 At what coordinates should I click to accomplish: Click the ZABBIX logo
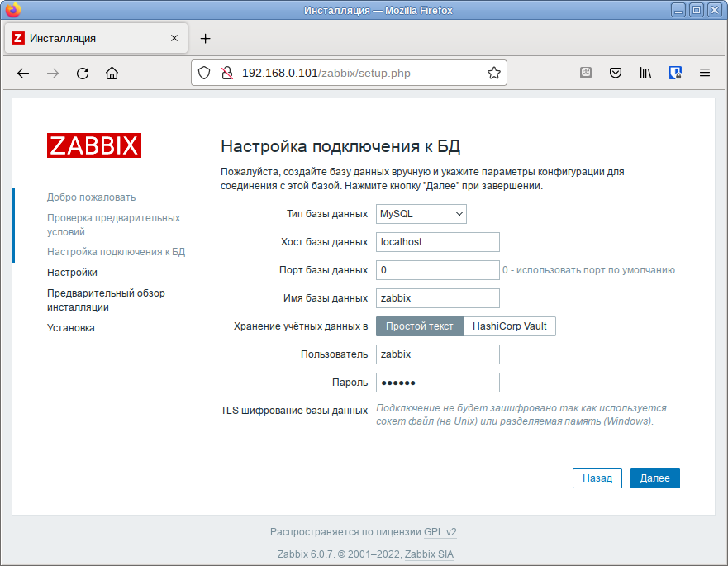pos(93,145)
